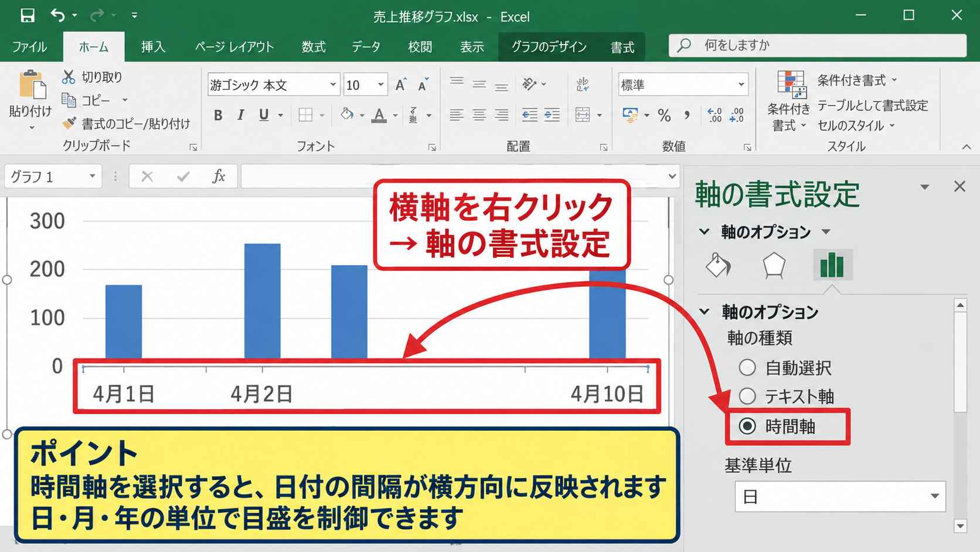Viewport: 980px width, 552px height.
Task: Switch to the グラフのデザイン tab
Action: [x=549, y=47]
